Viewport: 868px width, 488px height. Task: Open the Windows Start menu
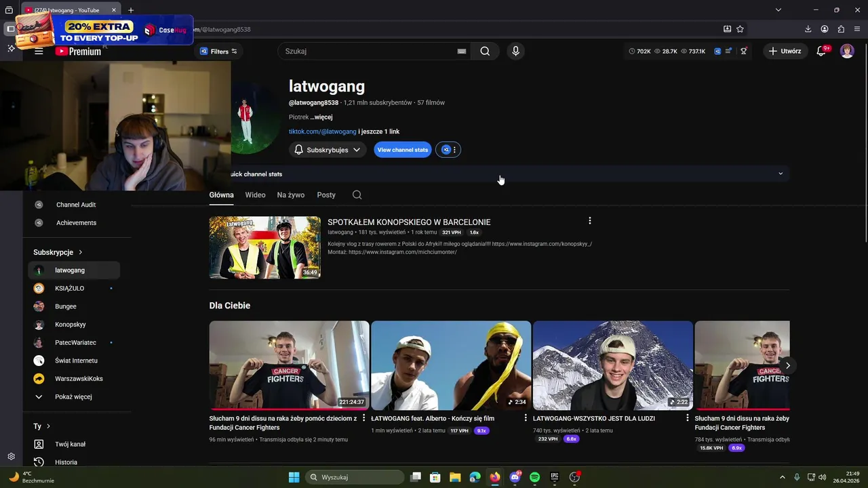pyautogui.click(x=294, y=477)
